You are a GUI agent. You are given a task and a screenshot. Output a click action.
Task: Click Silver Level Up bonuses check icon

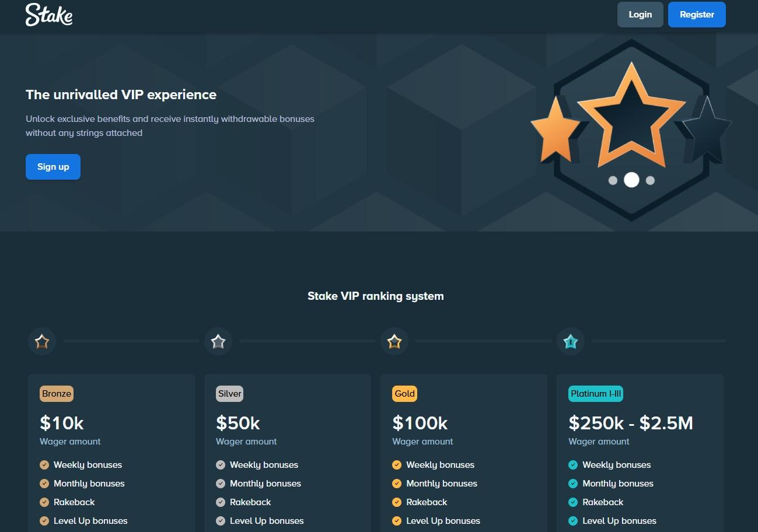click(221, 521)
